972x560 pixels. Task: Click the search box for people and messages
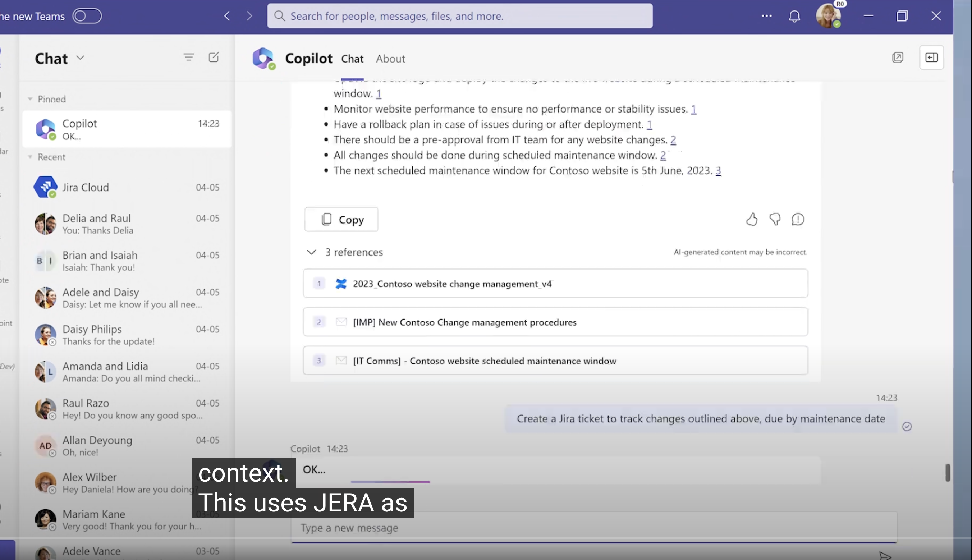tap(460, 16)
